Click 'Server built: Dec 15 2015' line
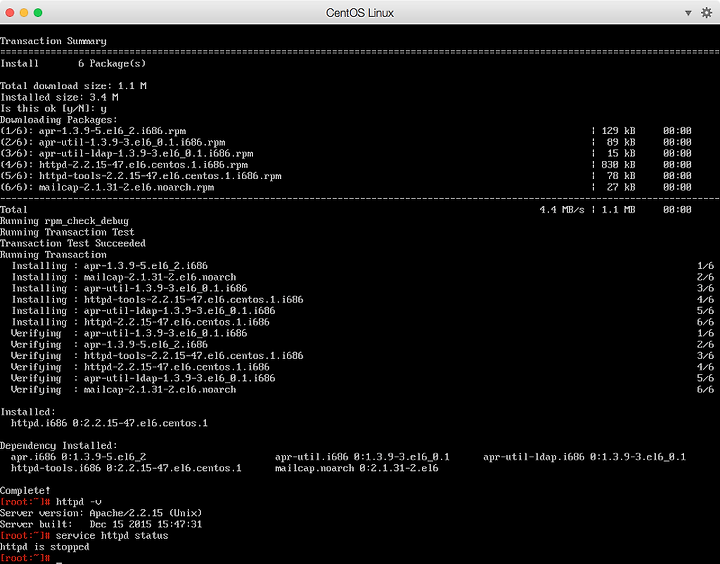The height and width of the screenshot is (564, 720). 101,525
